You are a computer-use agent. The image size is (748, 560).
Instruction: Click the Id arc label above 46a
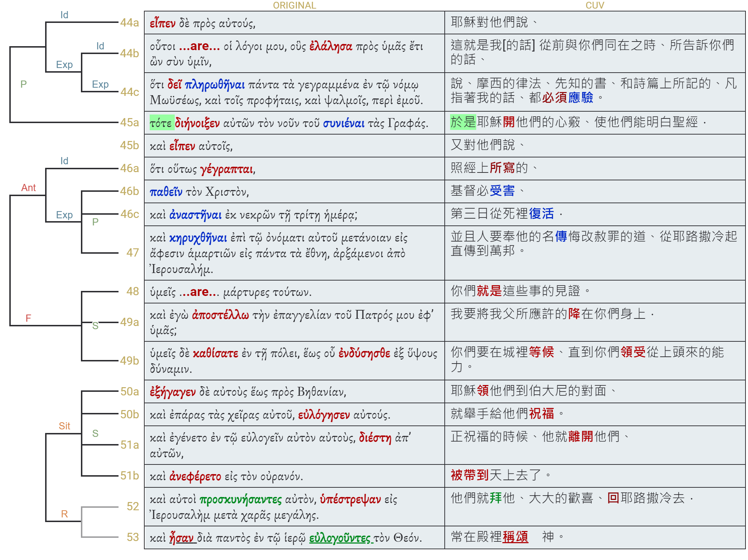pos(64,161)
